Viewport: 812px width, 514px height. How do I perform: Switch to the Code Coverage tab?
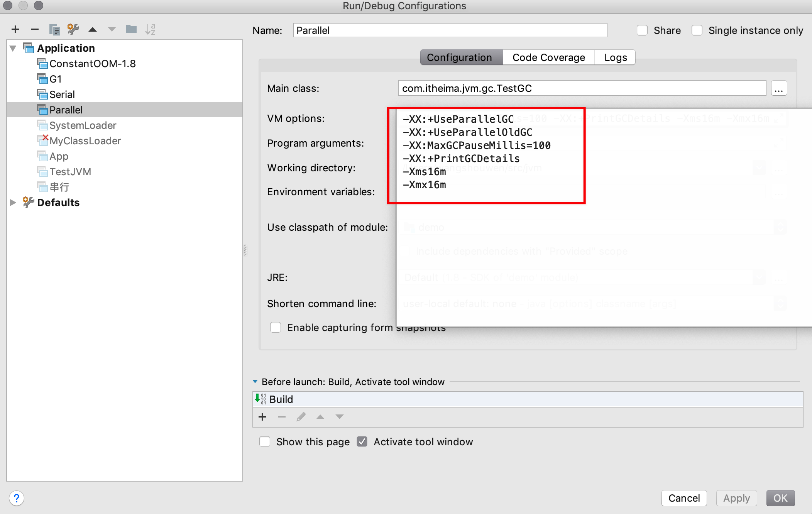click(x=548, y=57)
